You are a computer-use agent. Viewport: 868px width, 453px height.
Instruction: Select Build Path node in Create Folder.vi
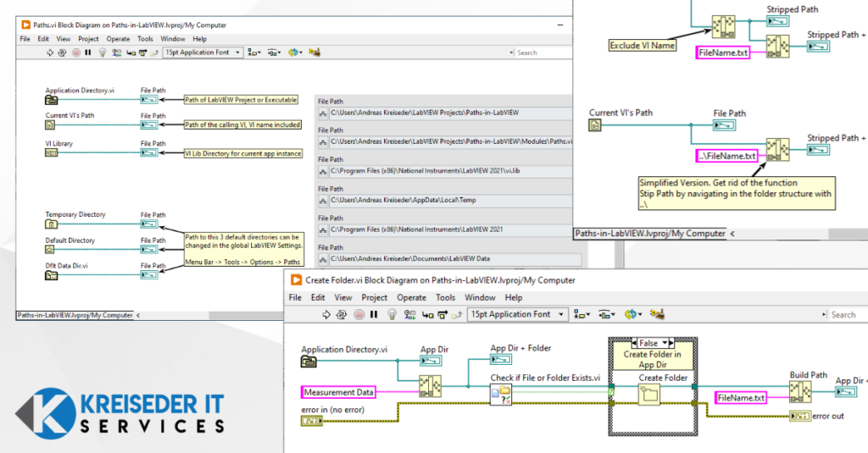(x=800, y=391)
